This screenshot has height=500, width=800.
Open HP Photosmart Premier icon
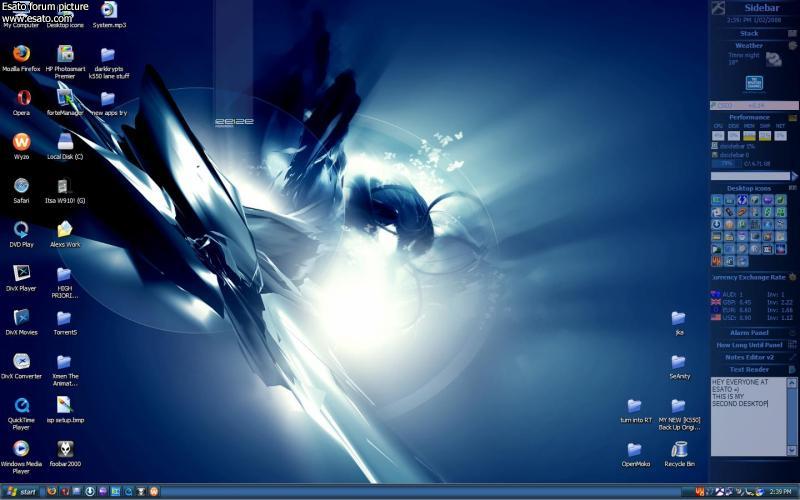pyautogui.click(x=65, y=62)
